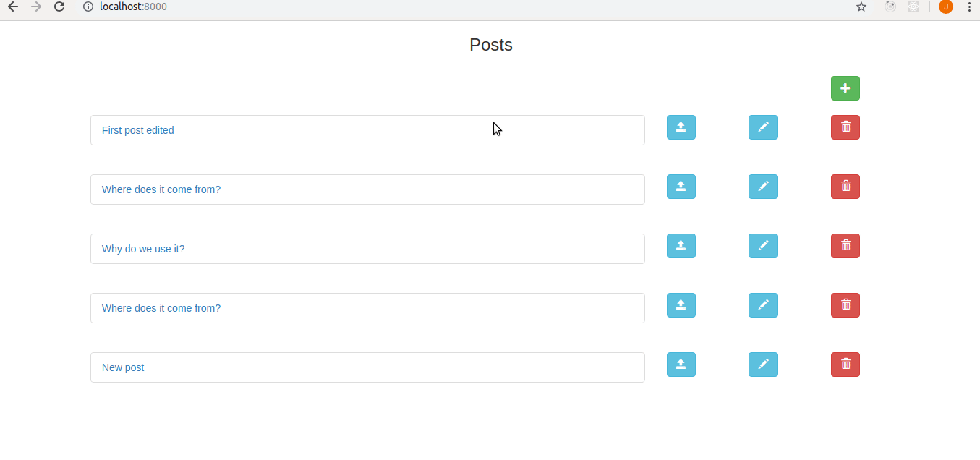980x460 pixels.
Task: Click upload icon beside 'Why do we use it?'
Action: [681, 246]
